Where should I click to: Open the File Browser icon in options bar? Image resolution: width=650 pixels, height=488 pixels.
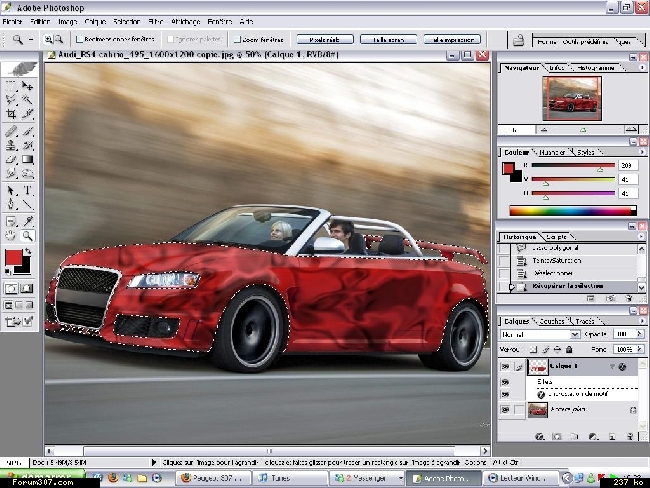coord(518,40)
